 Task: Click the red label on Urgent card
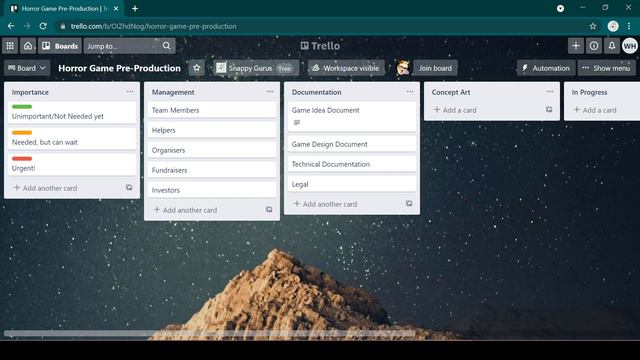(x=22, y=158)
